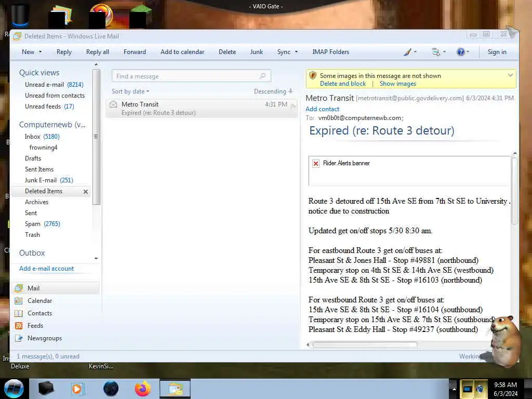Click Reply in the toolbar
Viewport: 532px width, 399px height.
coord(64,52)
